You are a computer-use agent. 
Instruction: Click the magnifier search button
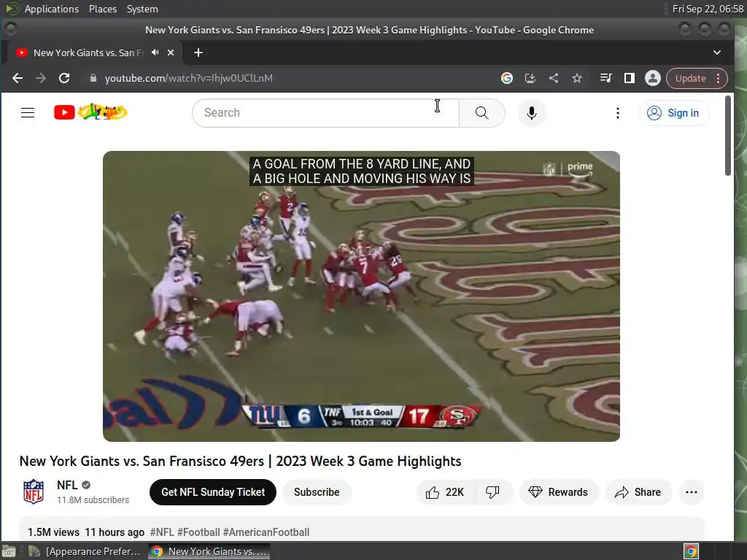481,113
